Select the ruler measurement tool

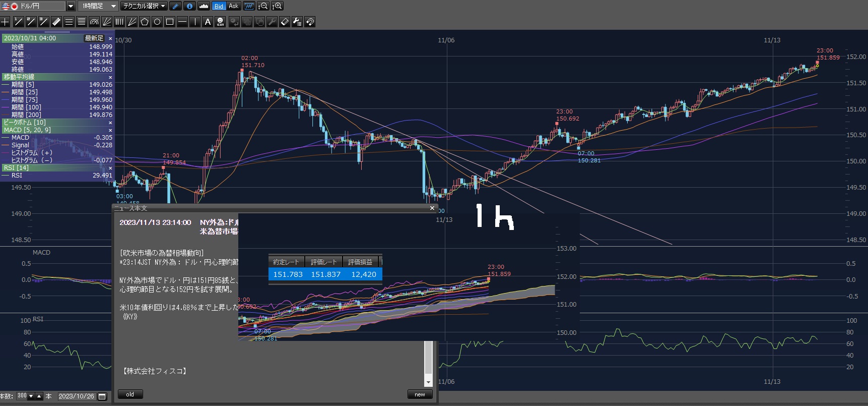[56, 22]
